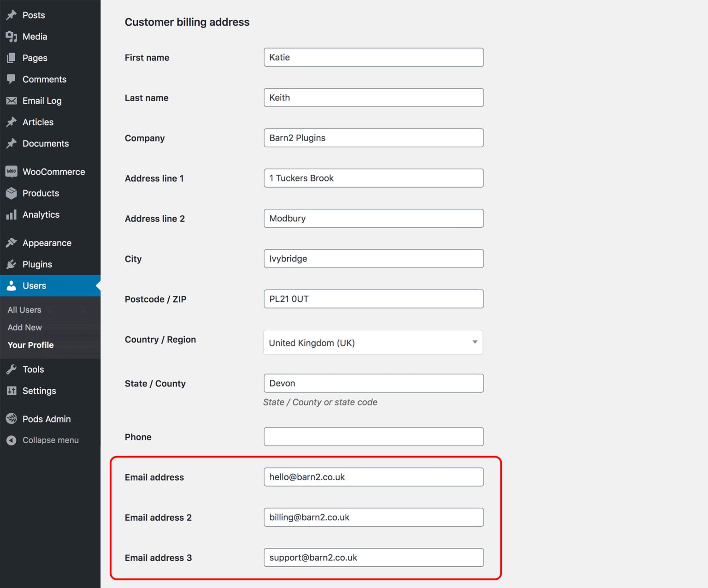
Task: Open the Comments panel
Action: [x=44, y=79]
